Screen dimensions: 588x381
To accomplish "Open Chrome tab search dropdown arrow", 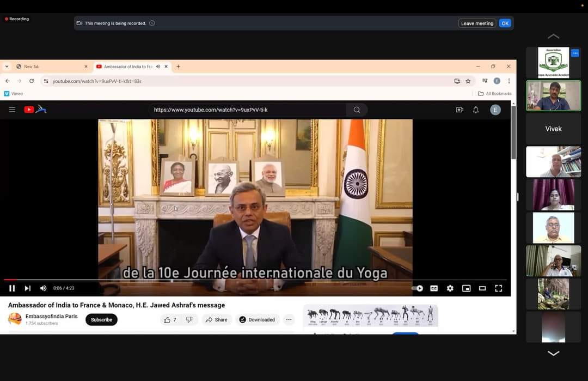I will 7,66.
